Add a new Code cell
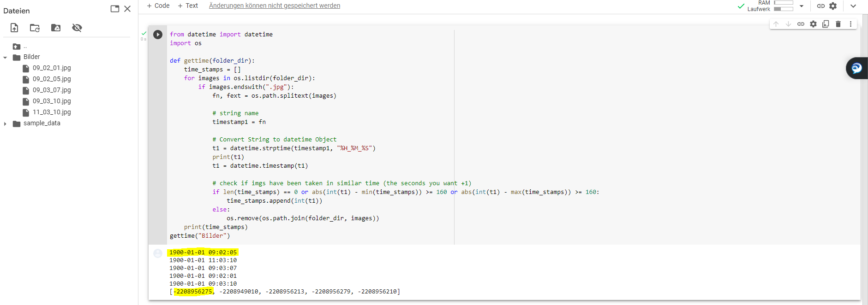The height and width of the screenshot is (305, 868). click(158, 6)
